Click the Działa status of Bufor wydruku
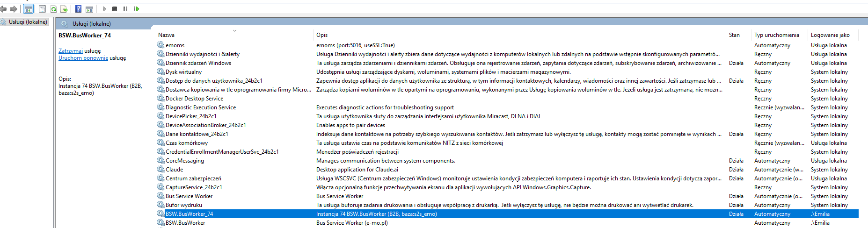This screenshot has width=868, height=228. [x=736, y=205]
